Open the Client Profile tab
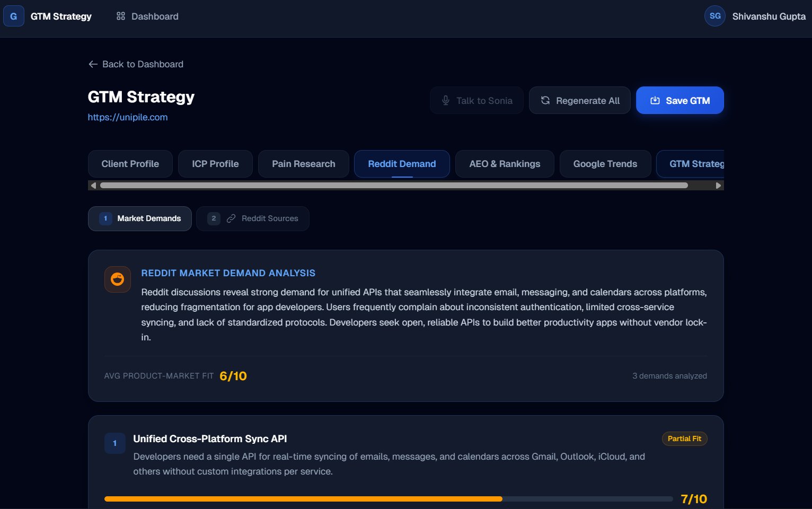The image size is (812, 509). [130, 164]
